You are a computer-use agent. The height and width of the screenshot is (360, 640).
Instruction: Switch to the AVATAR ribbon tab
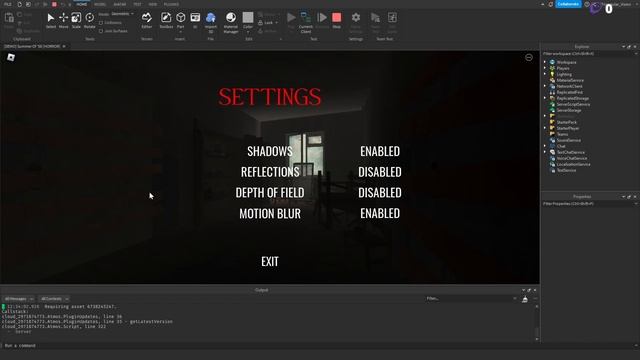pos(120,4)
